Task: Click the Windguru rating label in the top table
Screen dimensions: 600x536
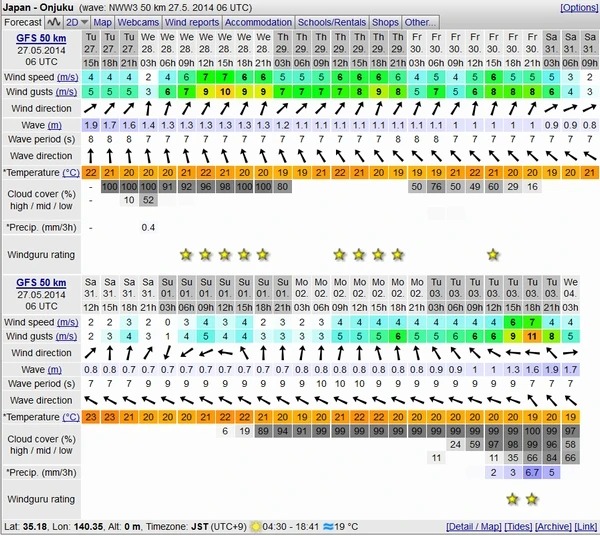Action: click(41, 255)
